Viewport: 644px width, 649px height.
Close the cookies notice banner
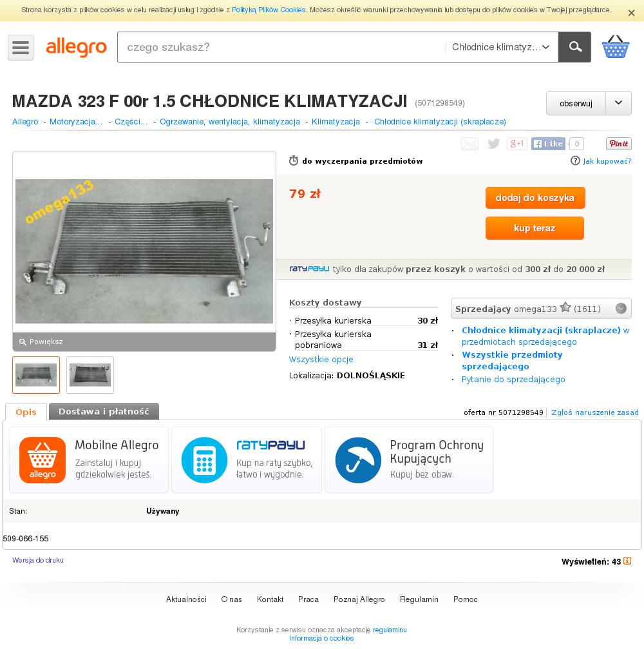(x=631, y=13)
